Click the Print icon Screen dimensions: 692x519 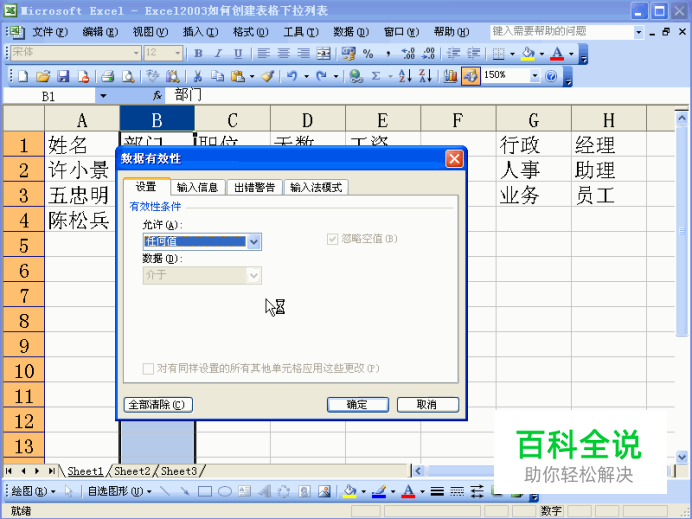[107, 76]
